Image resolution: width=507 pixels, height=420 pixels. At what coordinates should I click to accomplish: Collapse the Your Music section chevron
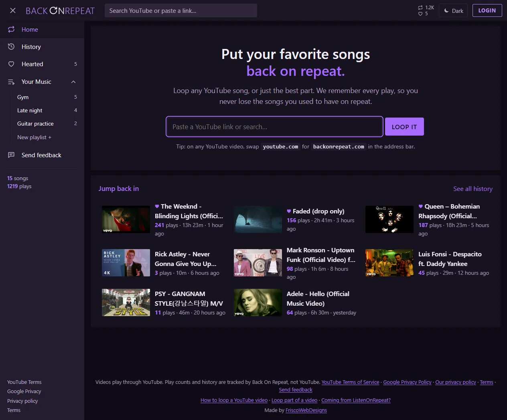[73, 82]
